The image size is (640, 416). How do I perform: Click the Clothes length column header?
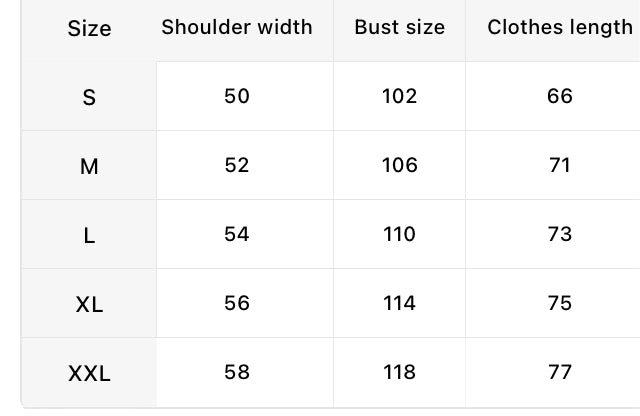[560, 27]
